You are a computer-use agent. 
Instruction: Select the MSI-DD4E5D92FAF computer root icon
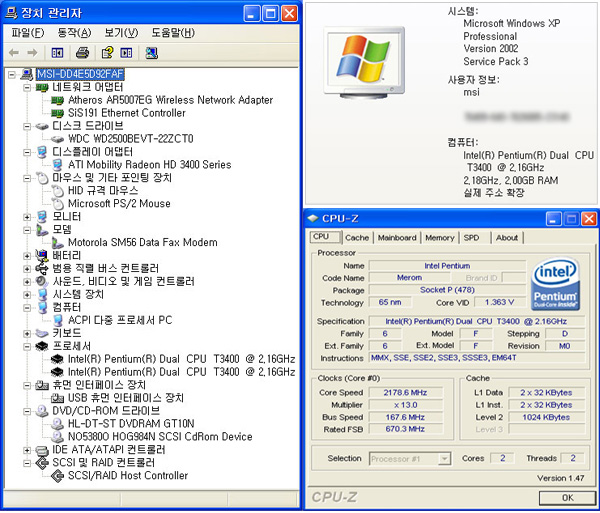(x=27, y=74)
